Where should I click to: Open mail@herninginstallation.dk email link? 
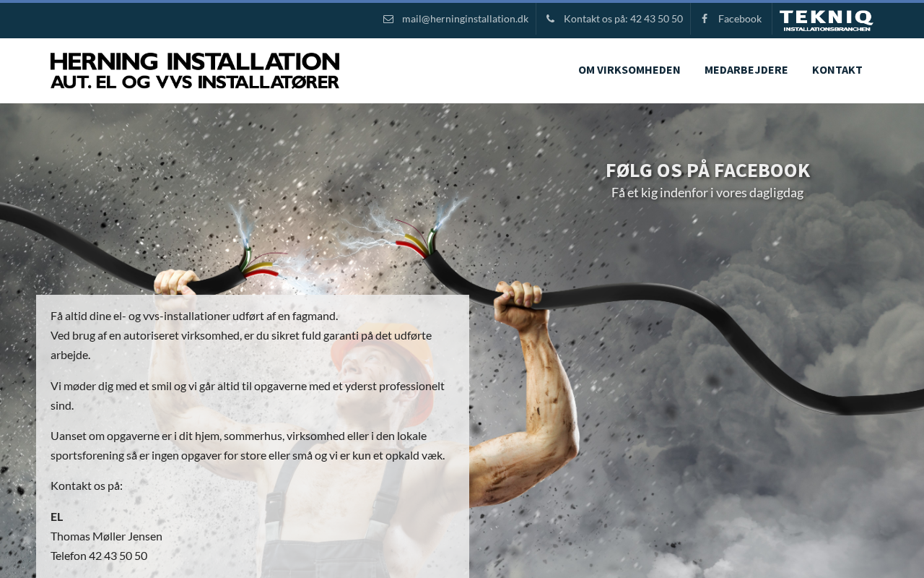click(465, 19)
